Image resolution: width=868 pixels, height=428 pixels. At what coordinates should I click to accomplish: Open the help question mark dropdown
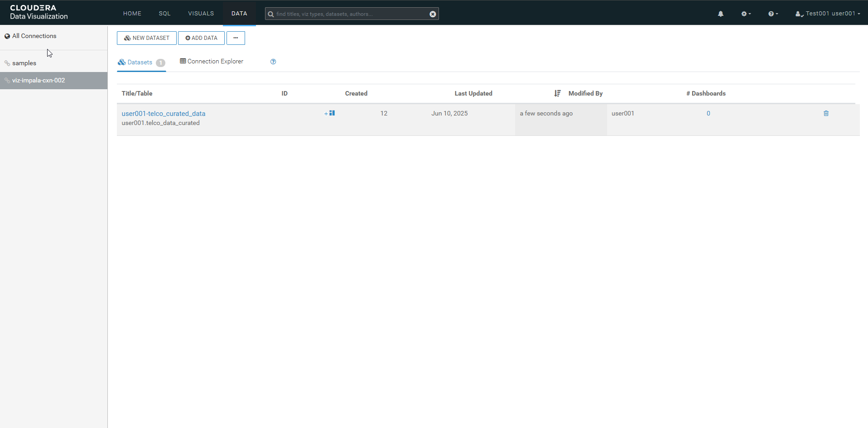pos(773,14)
